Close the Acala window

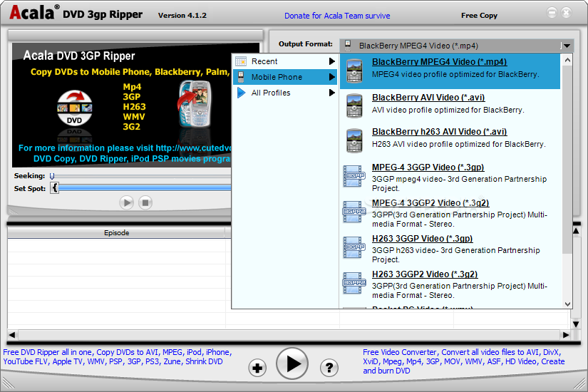coord(566,13)
